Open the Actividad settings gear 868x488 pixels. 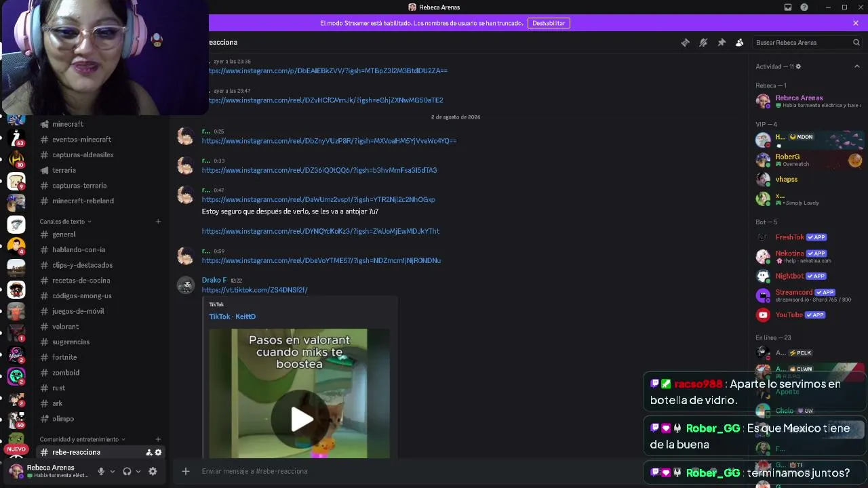798,66
